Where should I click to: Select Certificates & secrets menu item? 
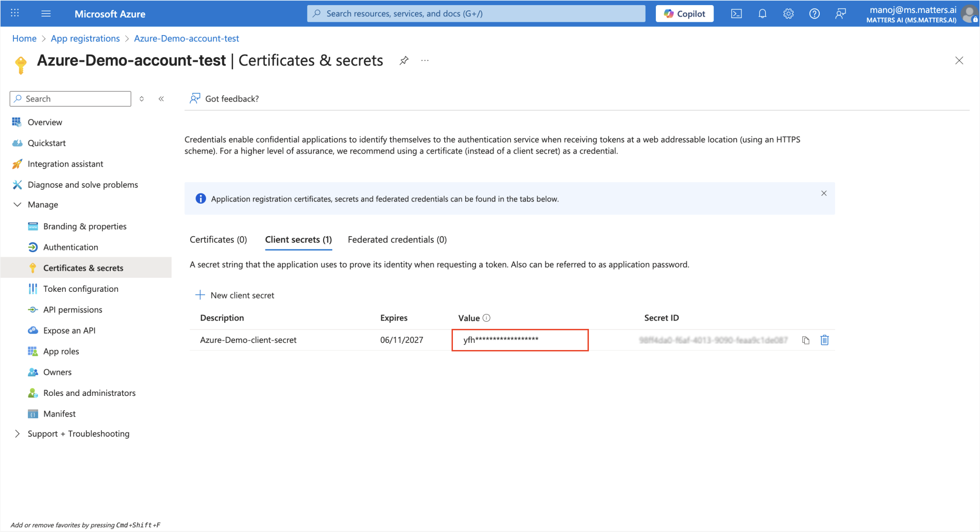coord(86,268)
